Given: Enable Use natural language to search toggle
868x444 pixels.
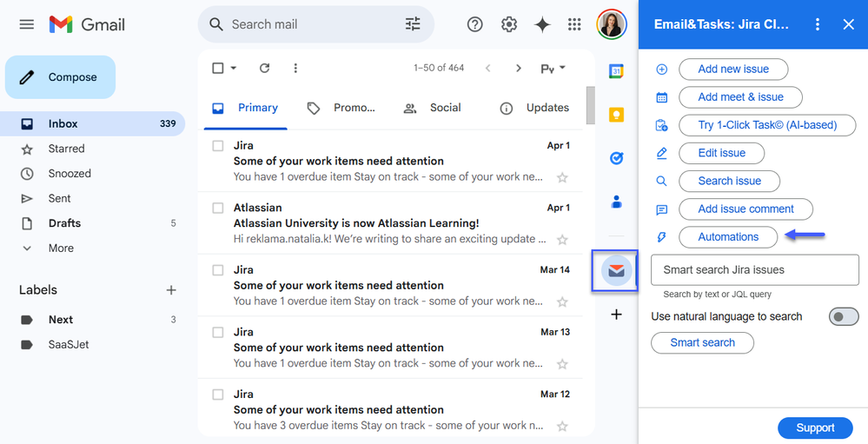Looking at the screenshot, I should 843,316.
